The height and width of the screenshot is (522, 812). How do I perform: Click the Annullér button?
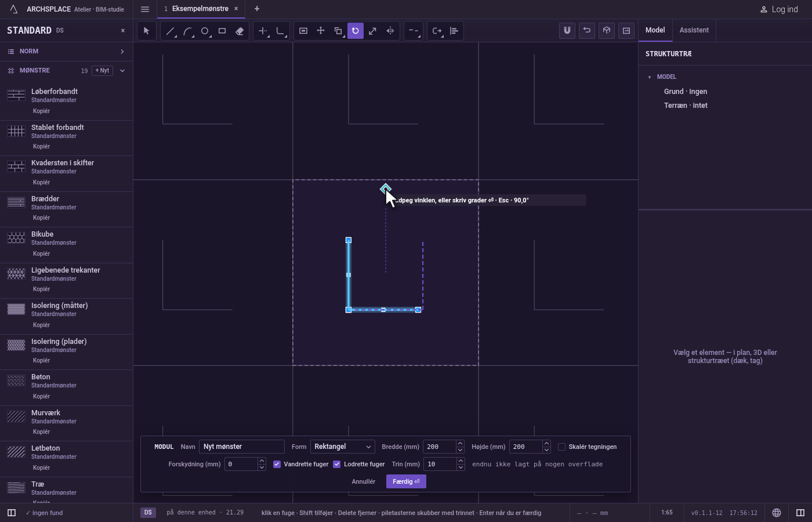pyautogui.click(x=364, y=481)
